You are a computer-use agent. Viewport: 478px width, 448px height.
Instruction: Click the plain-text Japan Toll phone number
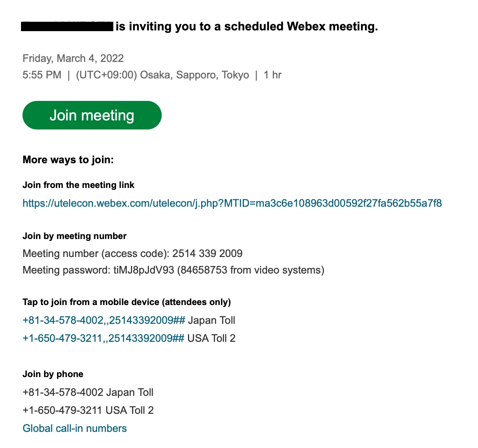(63, 392)
